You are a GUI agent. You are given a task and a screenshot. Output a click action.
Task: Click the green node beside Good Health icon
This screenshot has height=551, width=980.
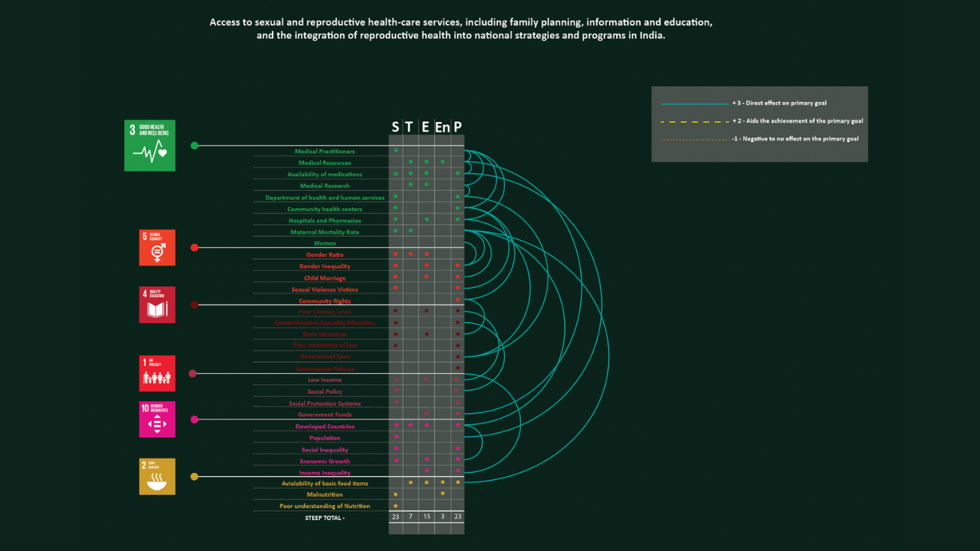coord(194,146)
